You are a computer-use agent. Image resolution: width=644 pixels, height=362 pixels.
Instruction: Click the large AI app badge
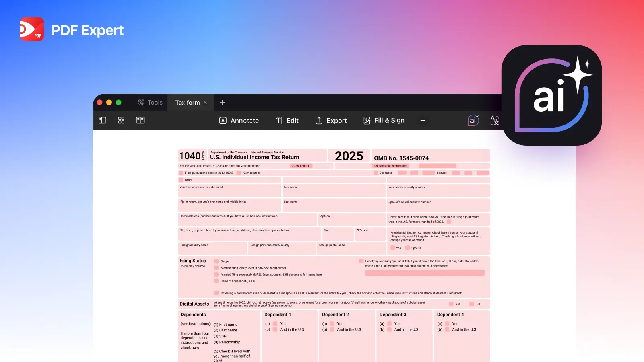(x=551, y=95)
